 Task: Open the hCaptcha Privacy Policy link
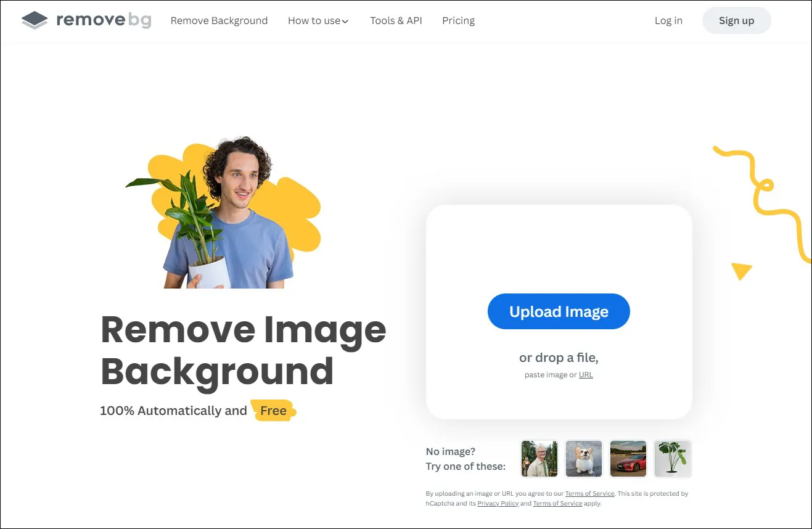click(x=498, y=504)
